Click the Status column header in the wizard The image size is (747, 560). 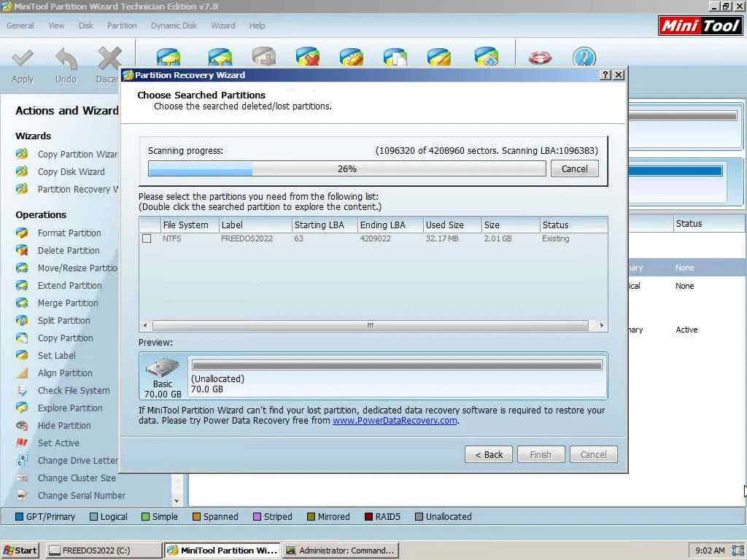click(x=573, y=225)
